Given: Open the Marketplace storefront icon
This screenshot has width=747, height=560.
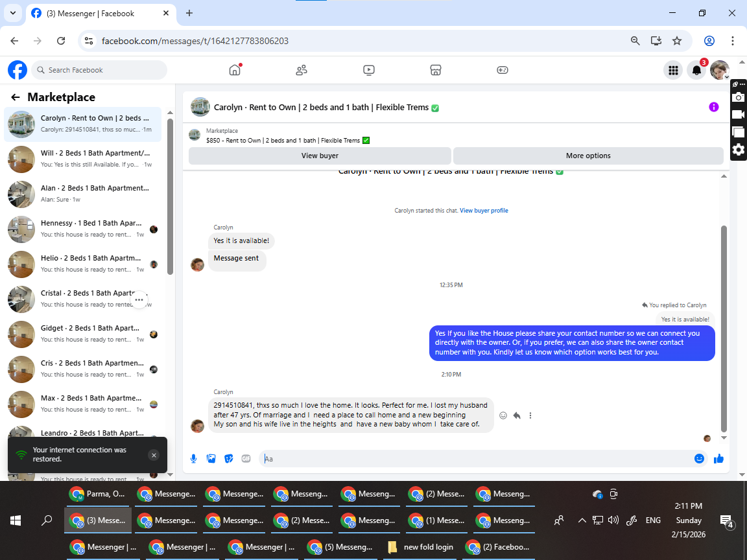Looking at the screenshot, I should click(x=436, y=70).
